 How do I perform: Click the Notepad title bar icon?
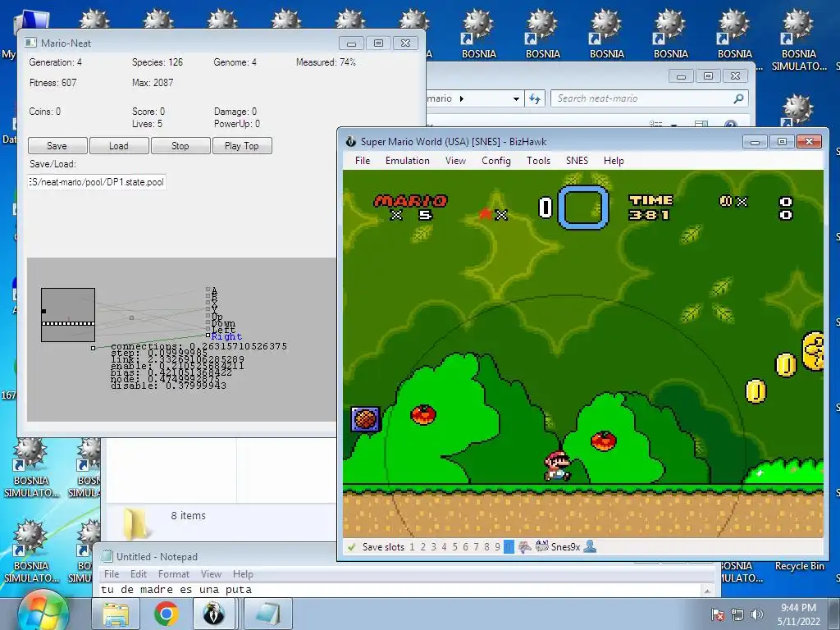[107, 556]
